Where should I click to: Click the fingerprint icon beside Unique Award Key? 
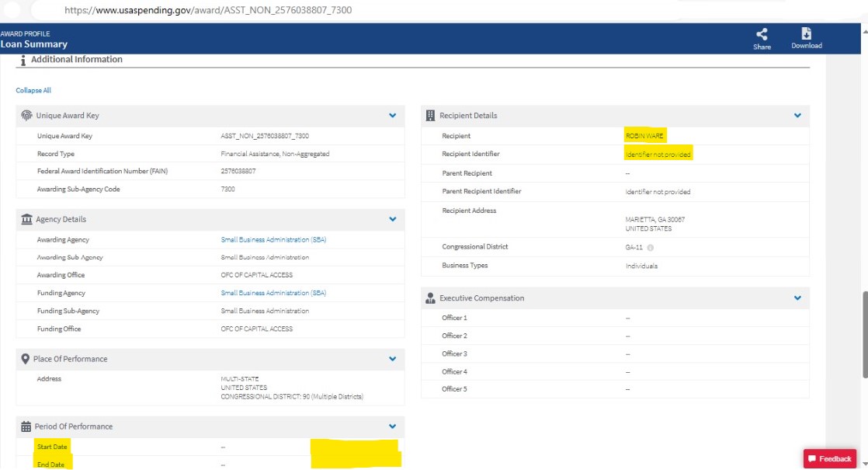26,115
